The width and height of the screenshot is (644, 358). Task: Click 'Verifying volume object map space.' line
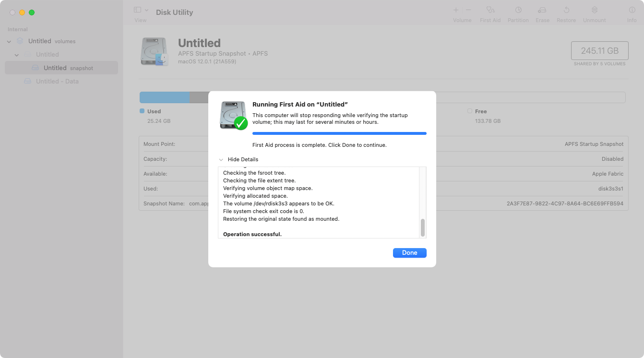(x=268, y=188)
